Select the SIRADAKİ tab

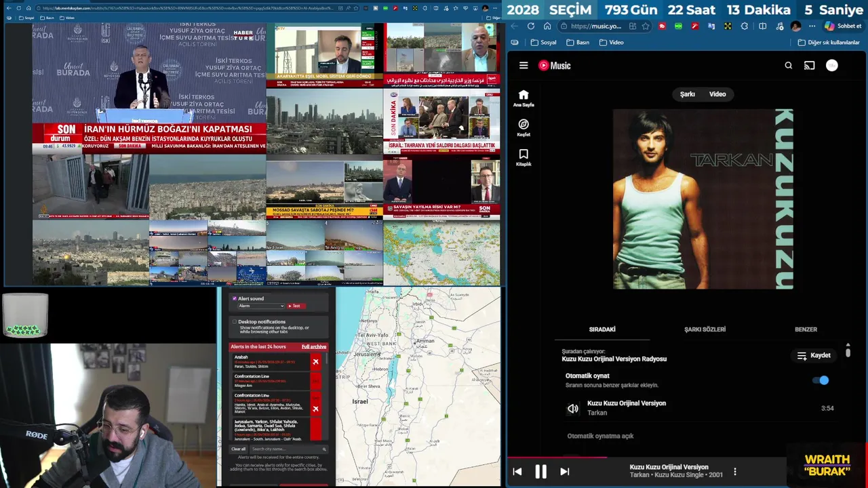(x=602, y=329)
